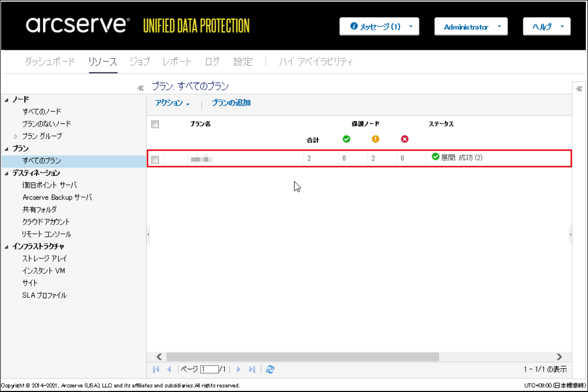Image resolution: width=588 pixels, height=392 pixels.
Task: Switch to the ジョブ tab
Action: [x=139, y=61]
